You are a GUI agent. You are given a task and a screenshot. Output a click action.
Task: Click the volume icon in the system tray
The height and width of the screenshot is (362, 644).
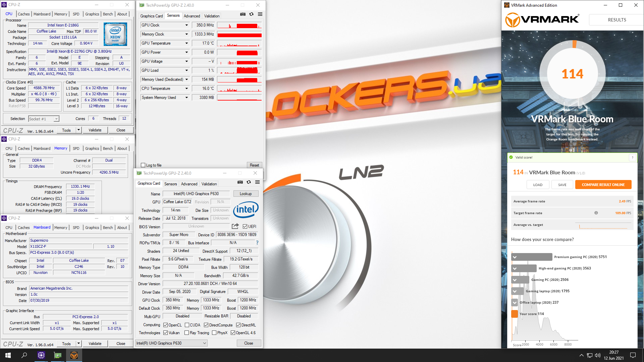point(598,355)
